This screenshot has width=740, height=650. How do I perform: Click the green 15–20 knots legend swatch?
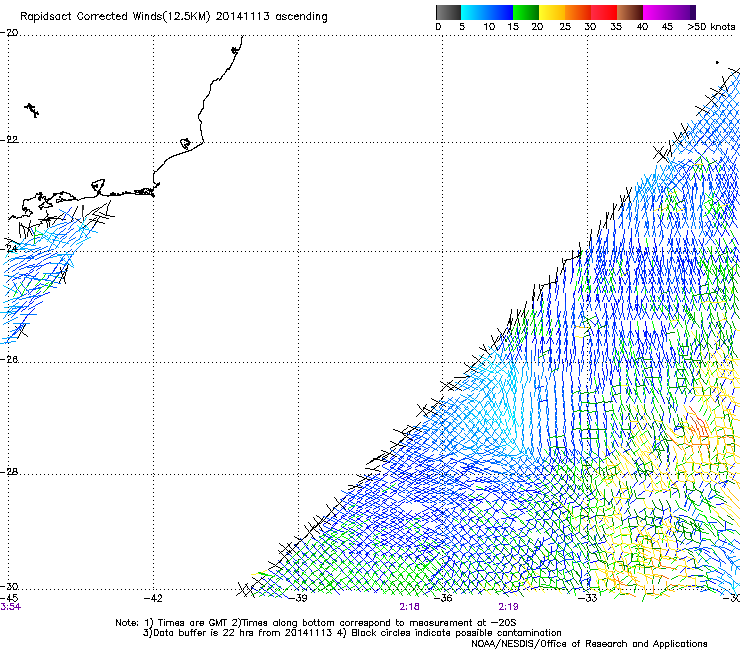[x=526, y=12]
